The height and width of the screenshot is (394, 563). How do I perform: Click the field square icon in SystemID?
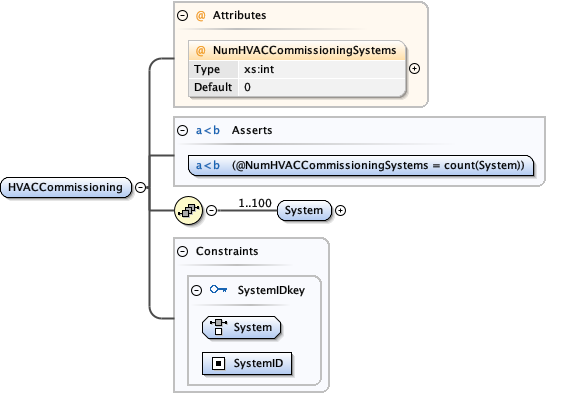coord(218,363)
